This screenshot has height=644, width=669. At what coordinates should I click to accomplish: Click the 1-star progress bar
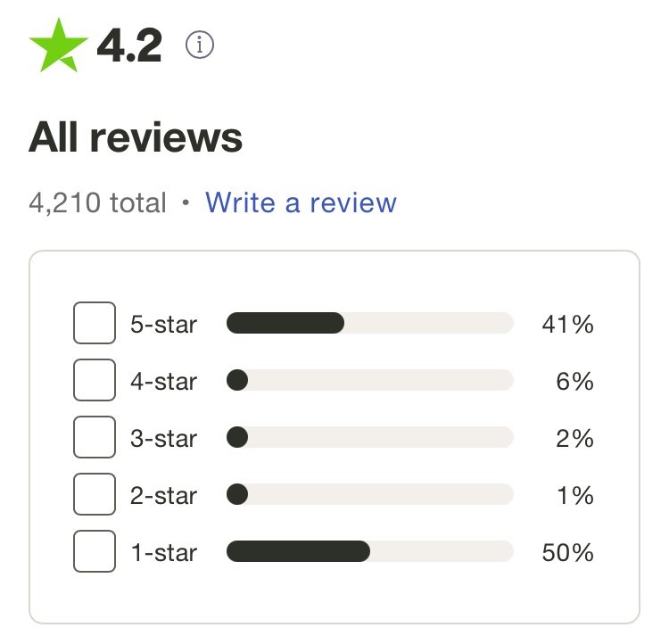[x=370, y=551]
